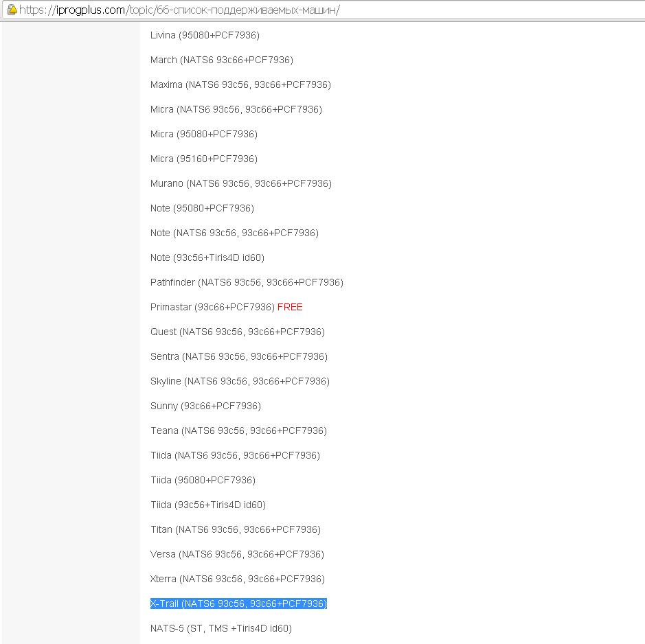Click 'Micra (NATS6 93c56, 93c66+PCF7936)' row
This screenshot has height=644, width=645.
click(x=236, y=109)
